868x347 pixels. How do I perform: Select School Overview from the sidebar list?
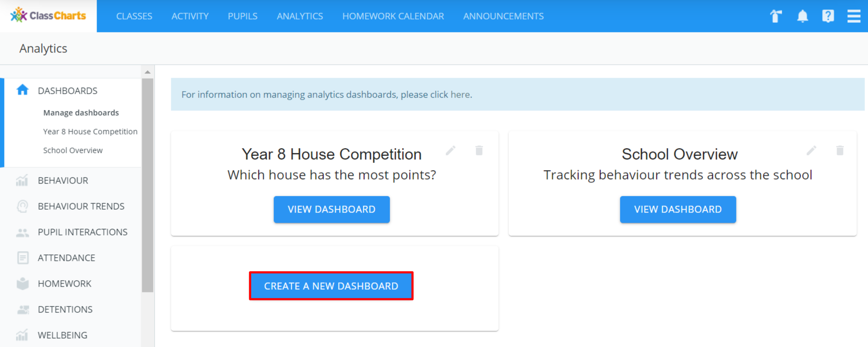click(73, 150)
